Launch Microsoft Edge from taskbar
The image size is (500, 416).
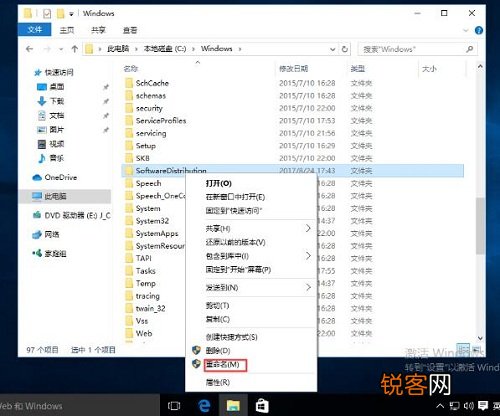tap(204, 406)
